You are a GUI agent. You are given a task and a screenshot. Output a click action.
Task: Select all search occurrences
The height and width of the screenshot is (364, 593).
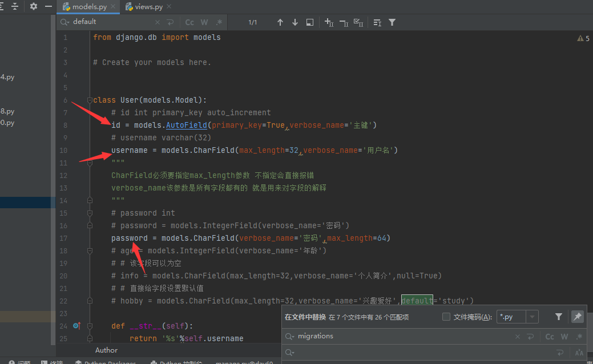(x=358, y=23)
